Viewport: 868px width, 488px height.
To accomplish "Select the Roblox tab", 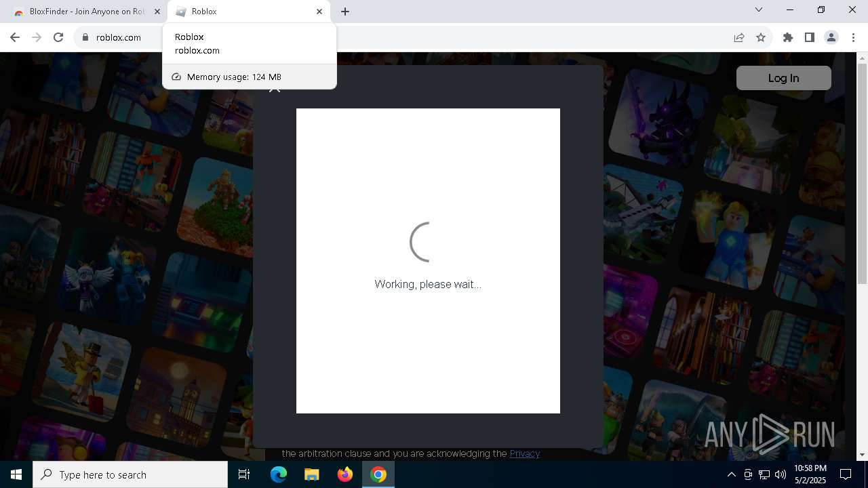I will 249,12.
